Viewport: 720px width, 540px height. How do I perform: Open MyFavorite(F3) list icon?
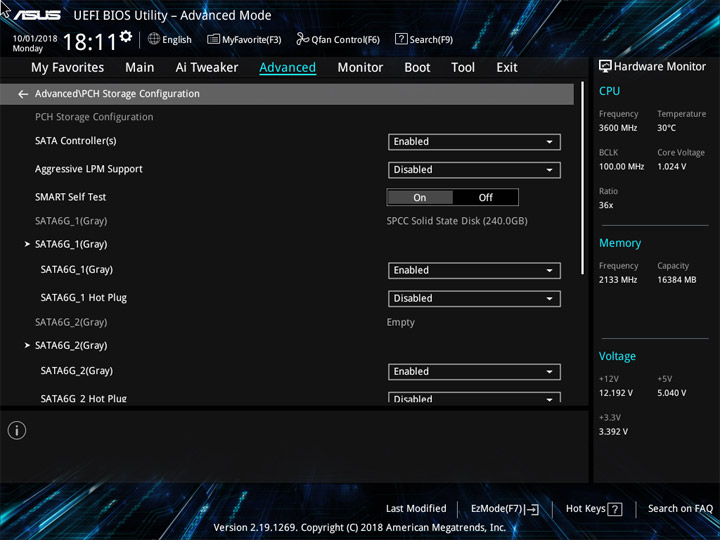pos(213,39)
